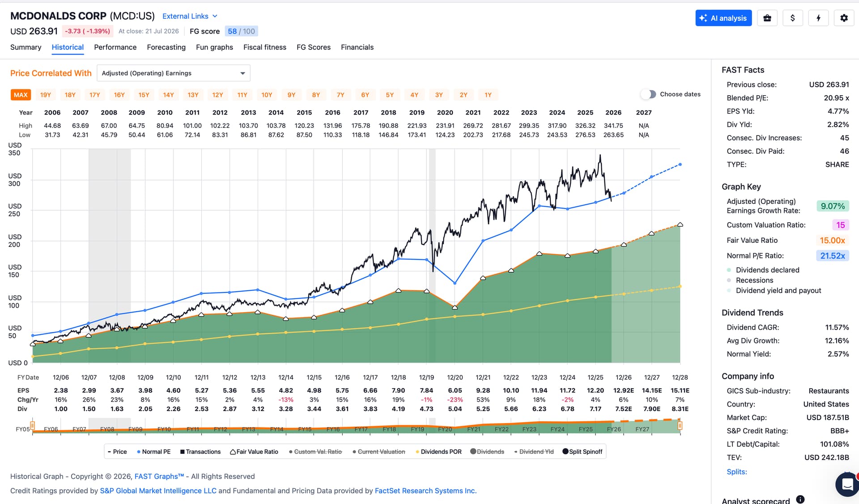Select the MAX time range
859x504 pixels.
tap(21, 95)
